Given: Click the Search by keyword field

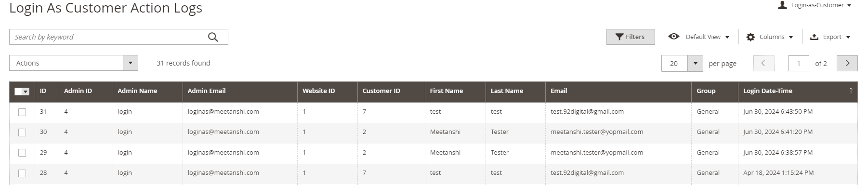Looking at the screenshot, I should tap(118, 37).
